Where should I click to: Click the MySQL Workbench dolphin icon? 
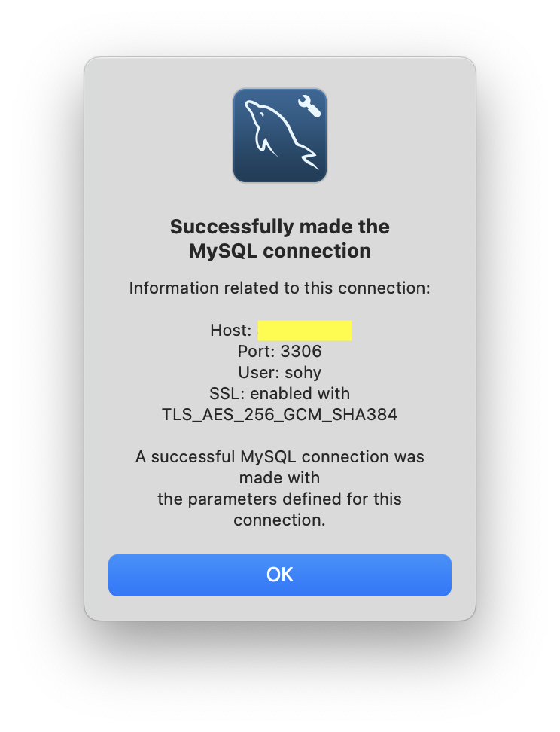[x=280, y=136]
